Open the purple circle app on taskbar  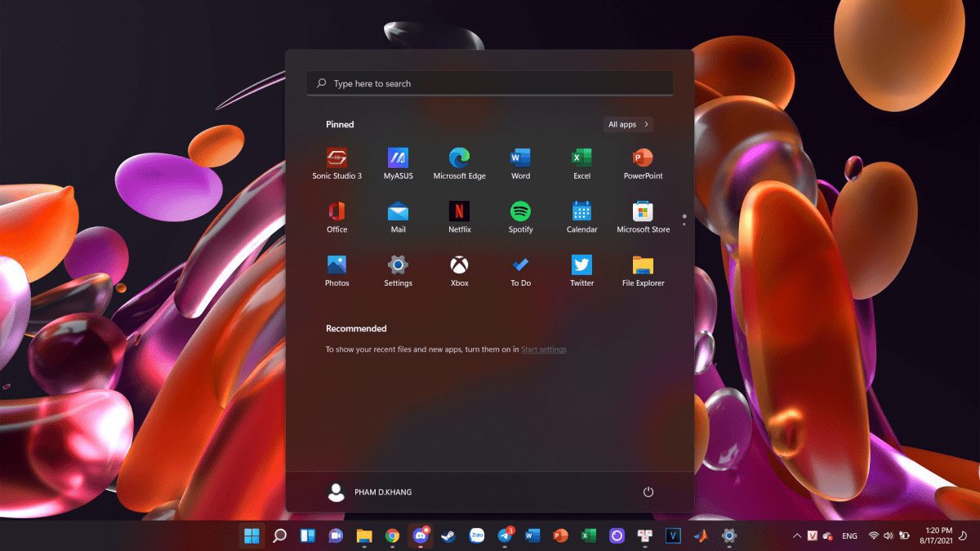[x=617, y=535]
